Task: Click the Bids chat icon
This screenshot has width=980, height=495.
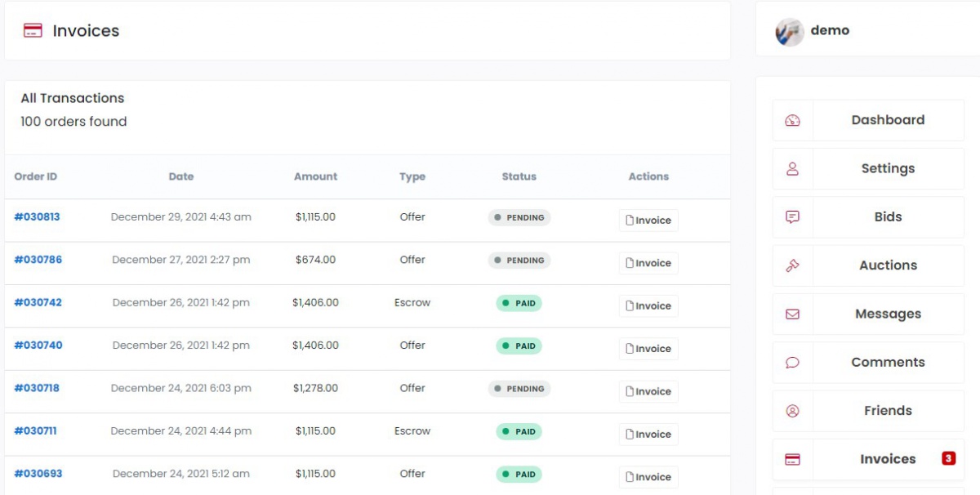Action: pyautogui.click(x=792, y=217)
